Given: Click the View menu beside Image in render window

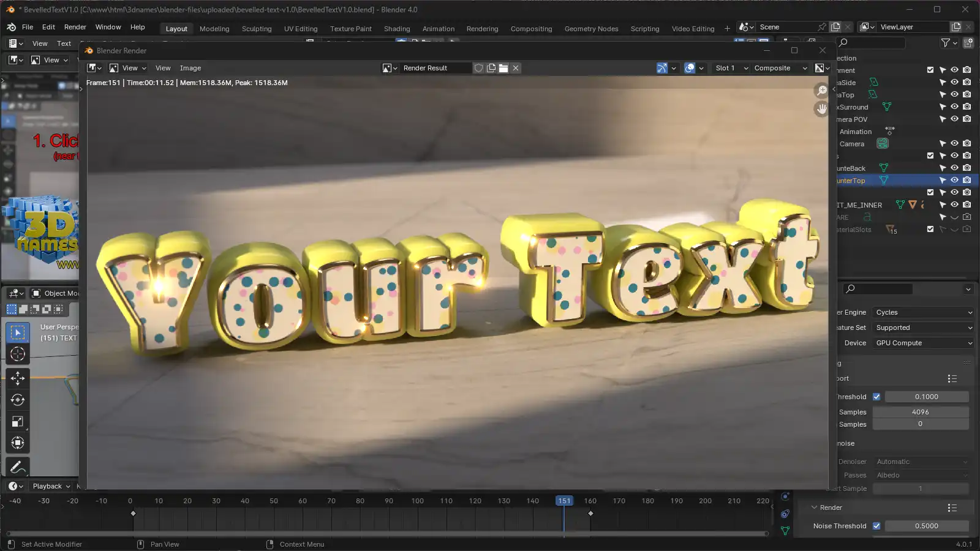Looking at the screenshot, I should [163, 68].
